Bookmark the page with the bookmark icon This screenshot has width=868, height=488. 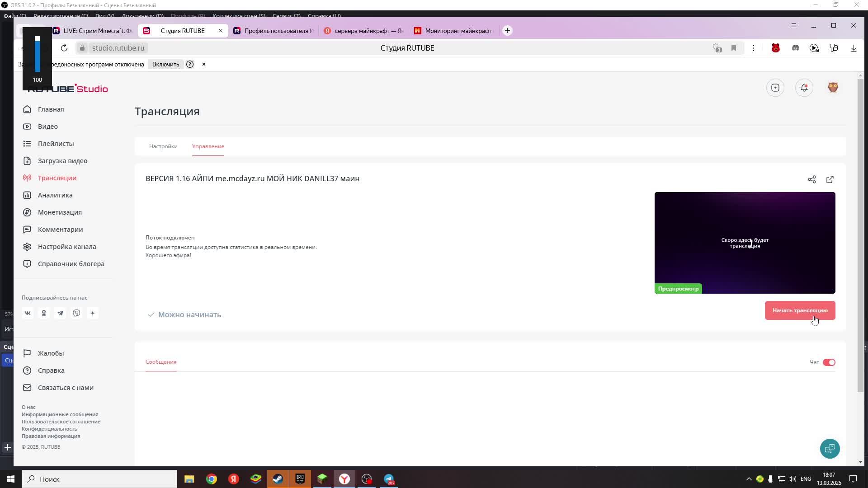click(734, 48)
